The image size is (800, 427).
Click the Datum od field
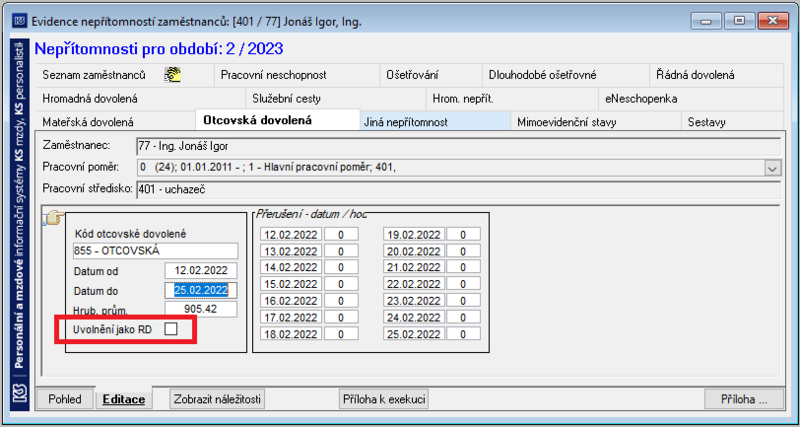[x=201, y=271]
